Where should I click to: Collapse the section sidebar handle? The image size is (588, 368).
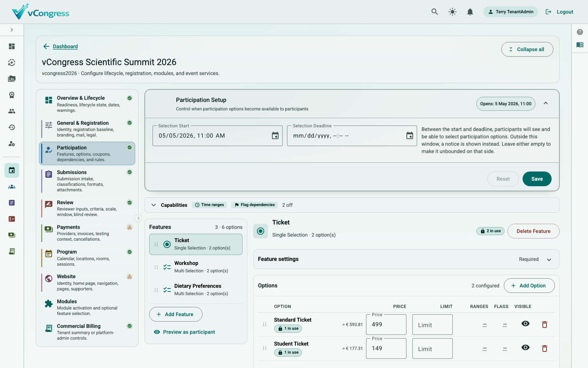coord(139,218)
